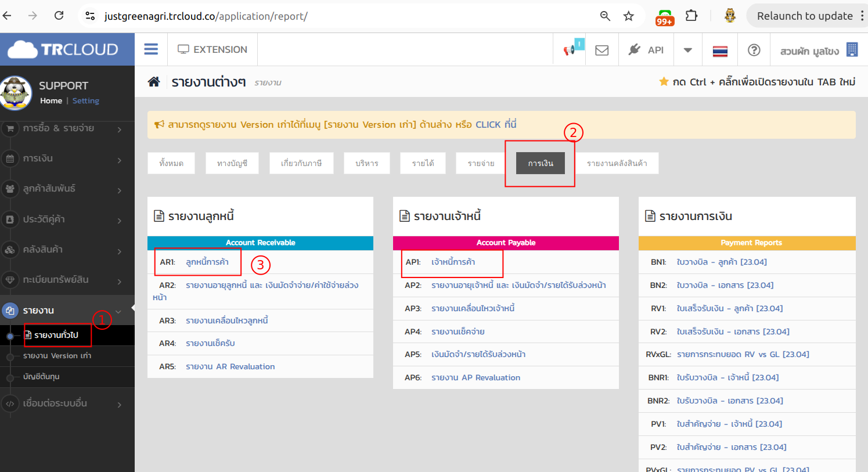Image resolution: width=868 pixels, height=472 pixels.
Task: Expand the top bar caret dropdown
Action: click(687, 50)
